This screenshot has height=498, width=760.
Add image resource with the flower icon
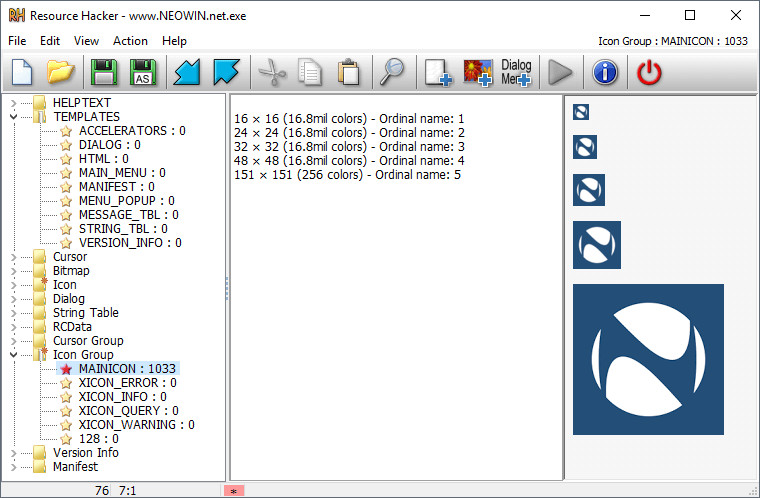tap(478, 73)
